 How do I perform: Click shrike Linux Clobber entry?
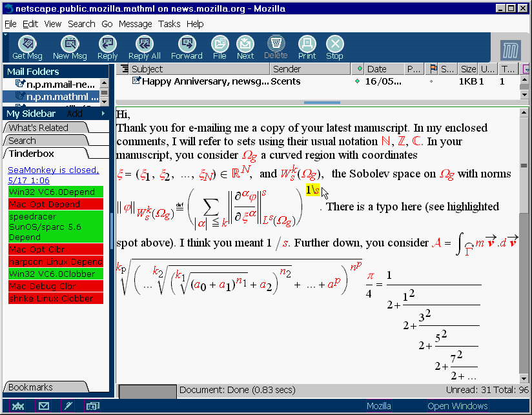56,298
